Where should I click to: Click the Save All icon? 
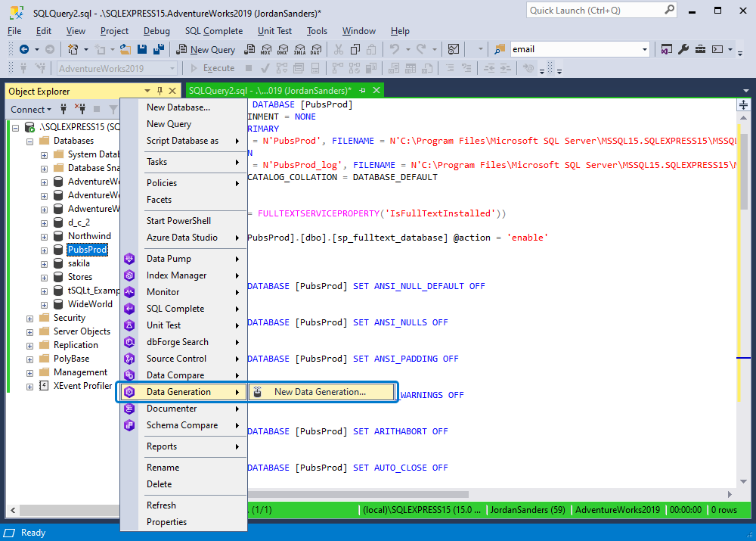[158, 49]
